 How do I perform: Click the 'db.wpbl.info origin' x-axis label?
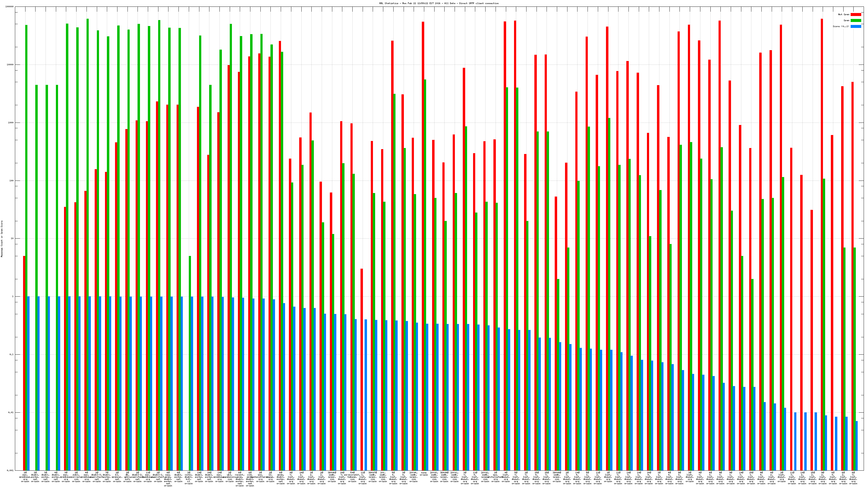(127, 477)
